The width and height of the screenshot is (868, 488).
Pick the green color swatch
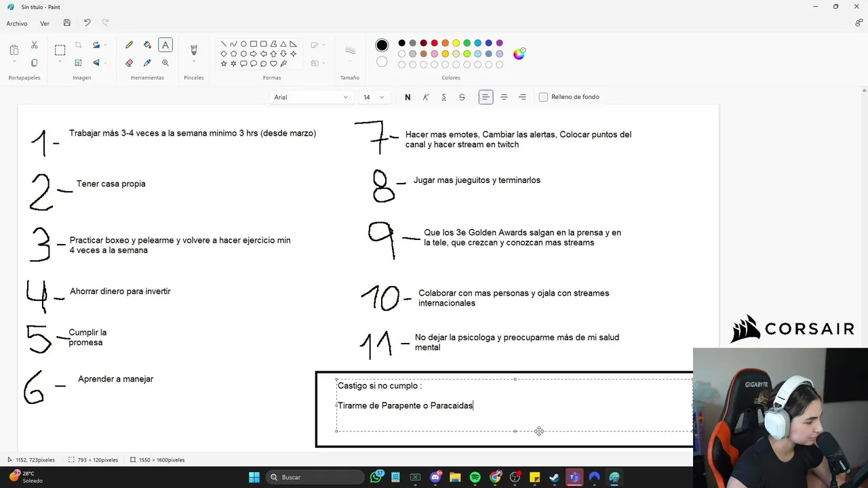tap(467, 43)
